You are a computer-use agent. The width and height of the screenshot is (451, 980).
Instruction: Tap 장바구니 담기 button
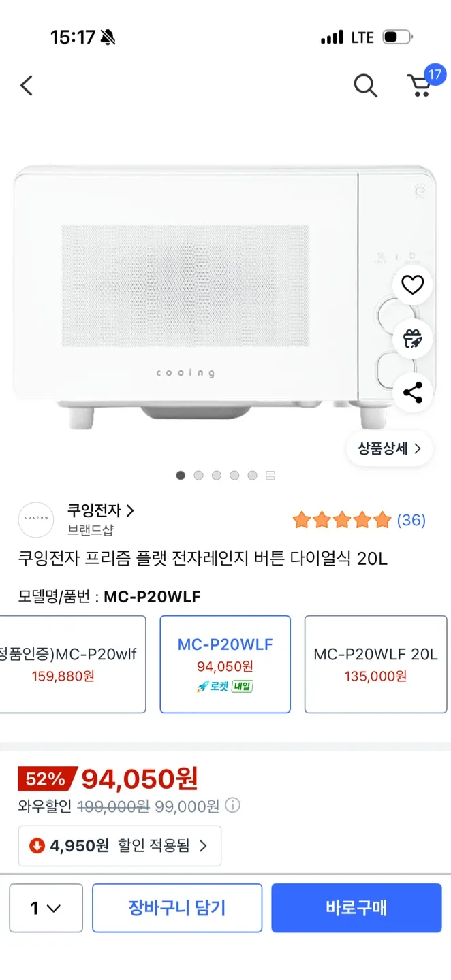177,908
